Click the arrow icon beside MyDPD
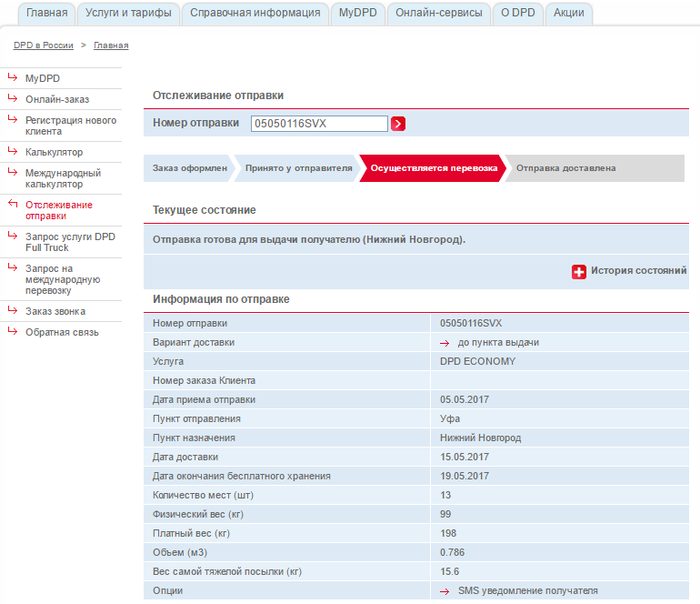This screenshot has width=700, height=604. click(13, 77)
